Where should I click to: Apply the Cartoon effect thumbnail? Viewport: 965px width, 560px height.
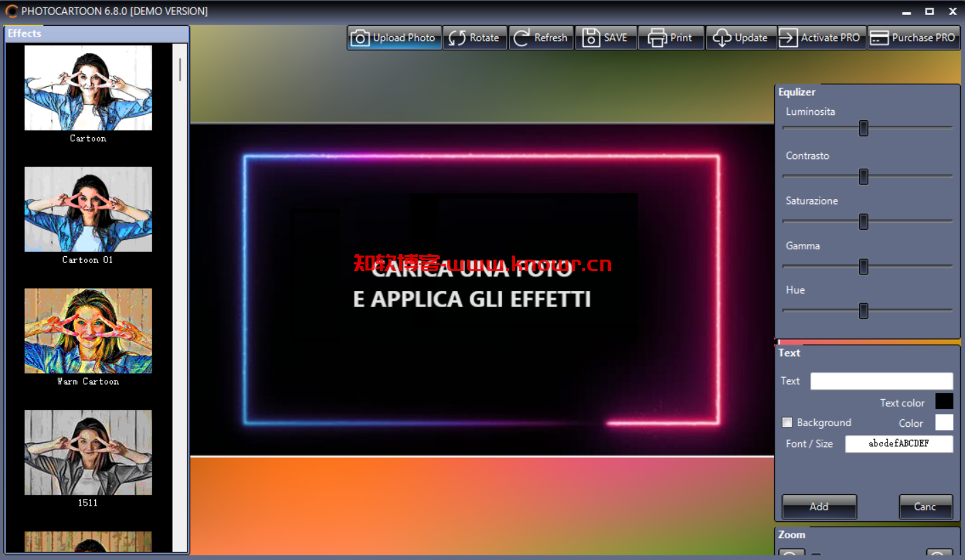pyautogui.click(x=88, y=88)
